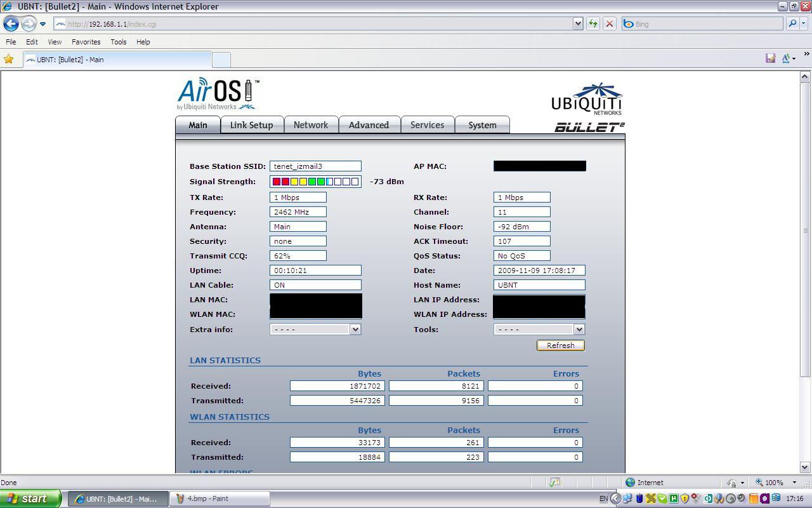Open the yellow security shield tray icon
This screenshot has height=508, width=812.
685,498
